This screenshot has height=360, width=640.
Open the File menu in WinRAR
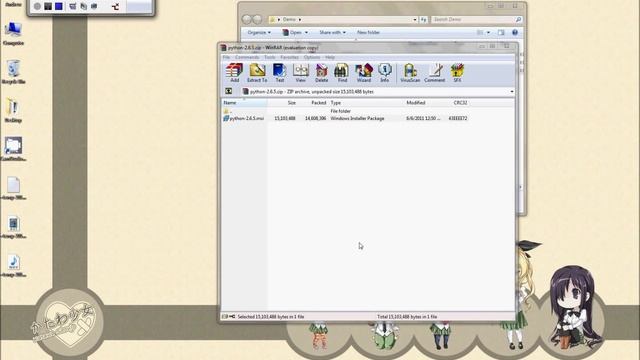point(227,58)
